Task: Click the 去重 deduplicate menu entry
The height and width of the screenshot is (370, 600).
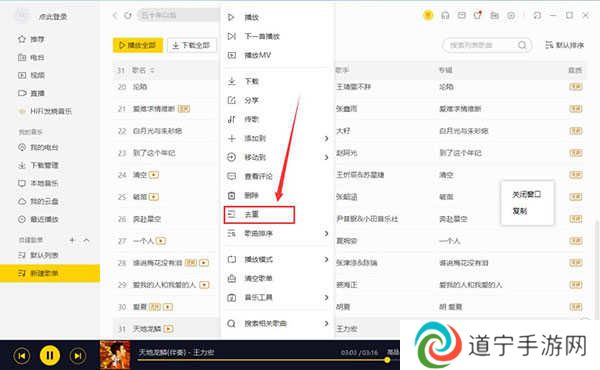Action: [x=259, y=214]
